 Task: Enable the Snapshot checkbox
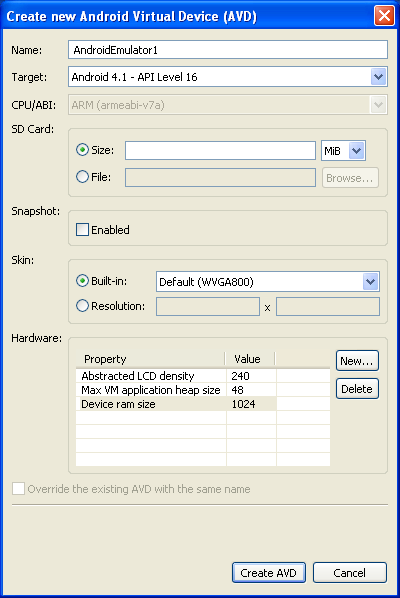click(82, 230)
